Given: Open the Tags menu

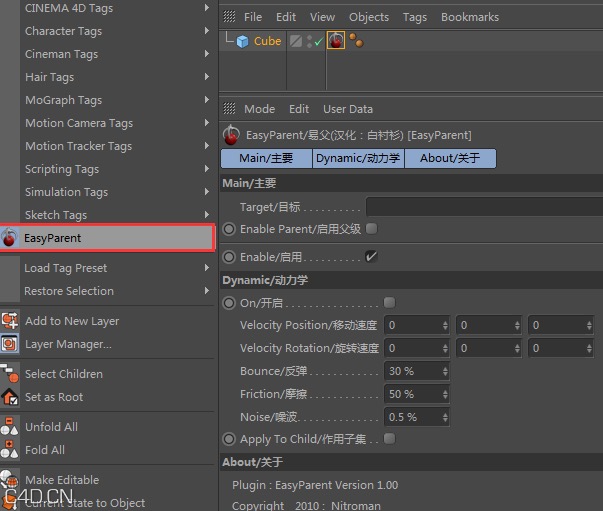Looking at the screenshot, I should coord(415,17).
